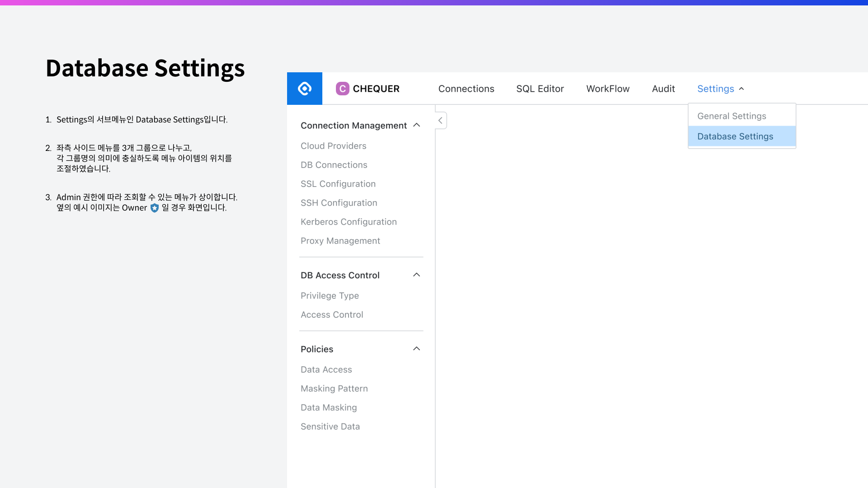
Task: Collapse the sidebar with the left arrow
Action: tap(440, 121)
